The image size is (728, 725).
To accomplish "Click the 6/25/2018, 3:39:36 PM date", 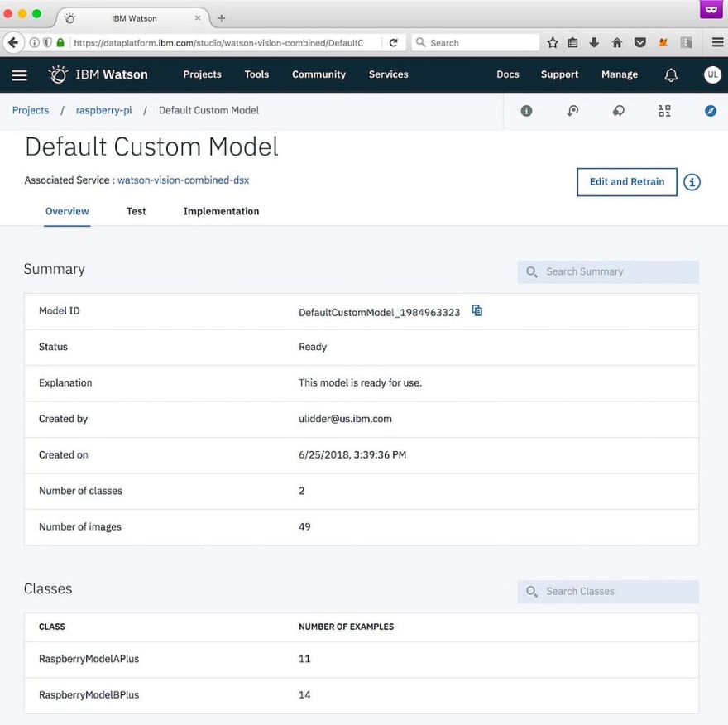I will 352,454.
